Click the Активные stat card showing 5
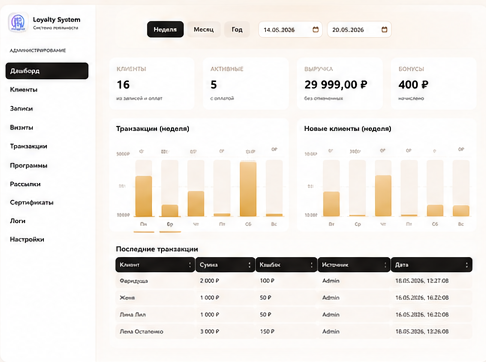 [246, 84]
